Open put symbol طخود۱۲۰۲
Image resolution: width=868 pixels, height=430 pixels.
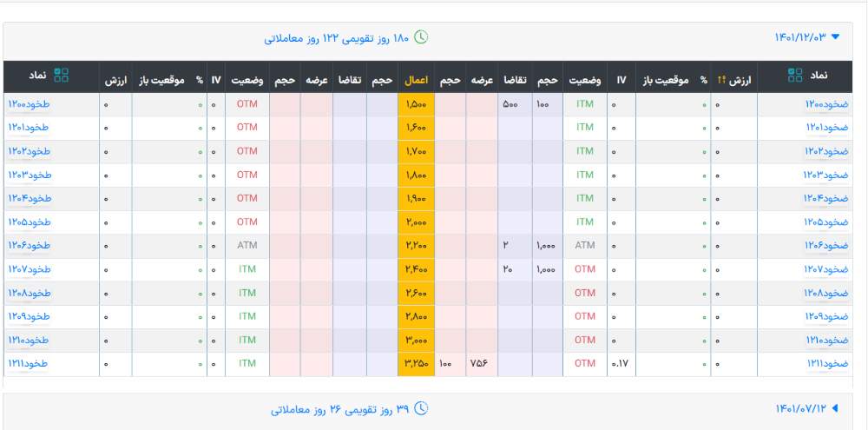point(29,151)
